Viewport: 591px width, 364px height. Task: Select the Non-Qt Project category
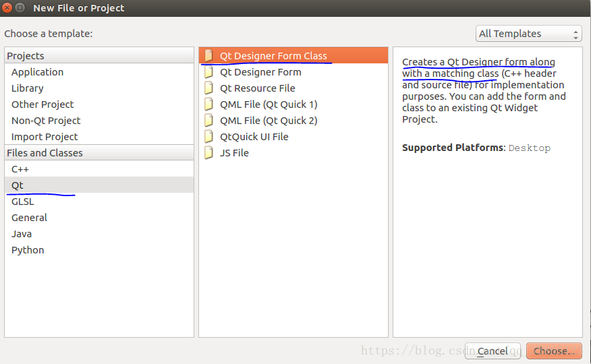(99, 121)
